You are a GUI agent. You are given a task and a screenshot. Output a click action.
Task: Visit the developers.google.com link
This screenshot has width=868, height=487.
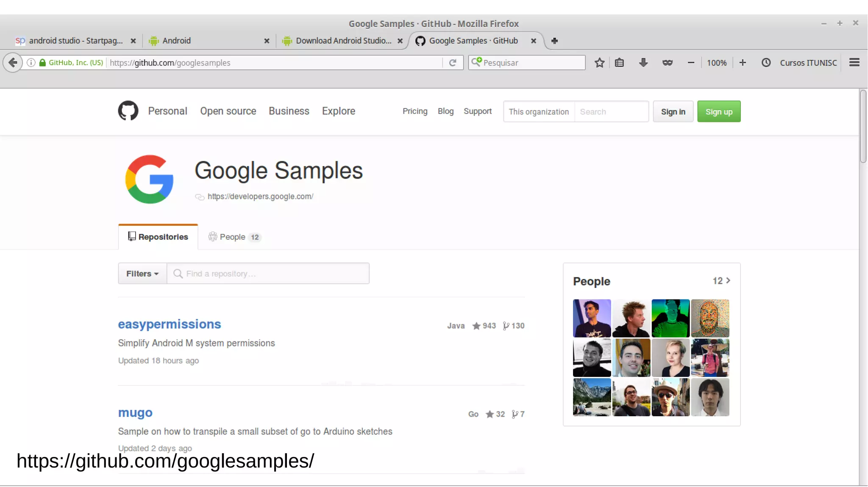click(x=260, y=196)
